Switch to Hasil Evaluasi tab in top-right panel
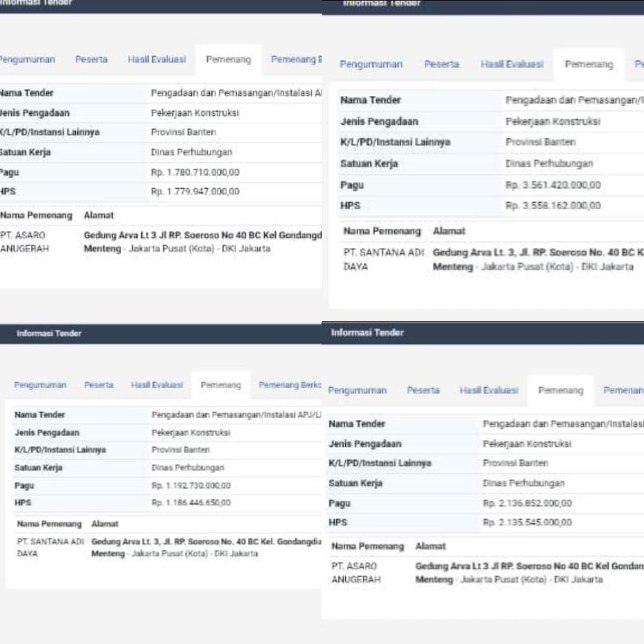The image size is (644, 644). [x=512, y=64]
